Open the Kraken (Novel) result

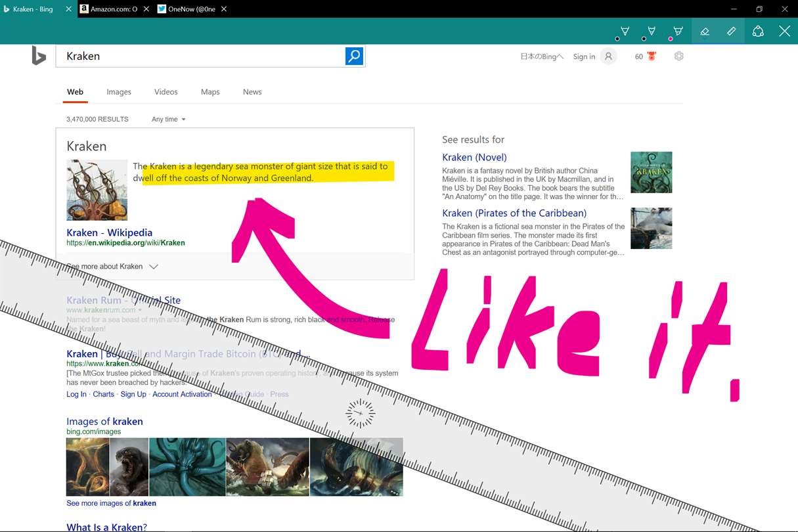pyautogui.click(x=474, y=158)
